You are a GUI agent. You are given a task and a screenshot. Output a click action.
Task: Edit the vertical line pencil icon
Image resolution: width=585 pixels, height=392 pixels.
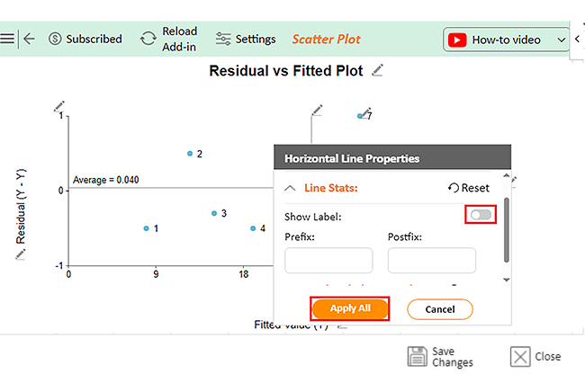click(317, 111)
